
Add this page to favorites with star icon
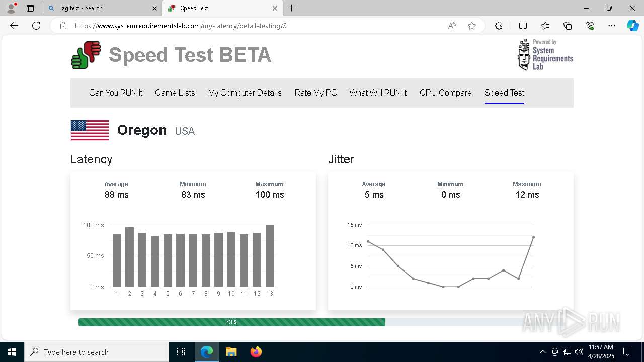(x=472, y=26)
